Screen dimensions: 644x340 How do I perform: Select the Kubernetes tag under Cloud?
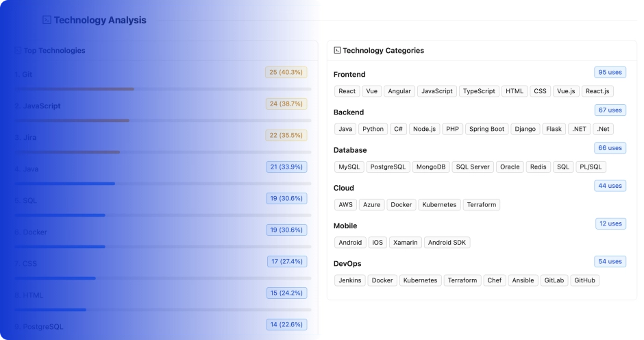pos(439,204)
